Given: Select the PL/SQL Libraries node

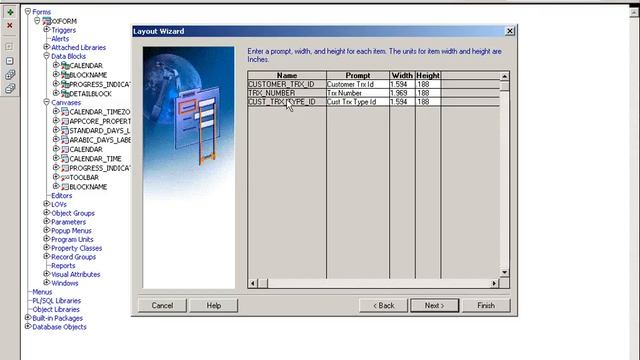Looking at the screenshot, I should pos(57,301).
